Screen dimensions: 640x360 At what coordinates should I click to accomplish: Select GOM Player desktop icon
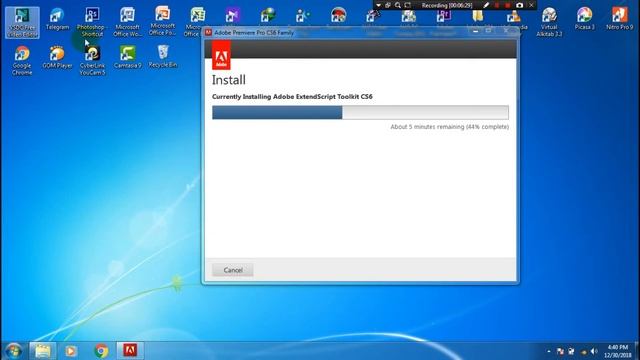(57, 57)
